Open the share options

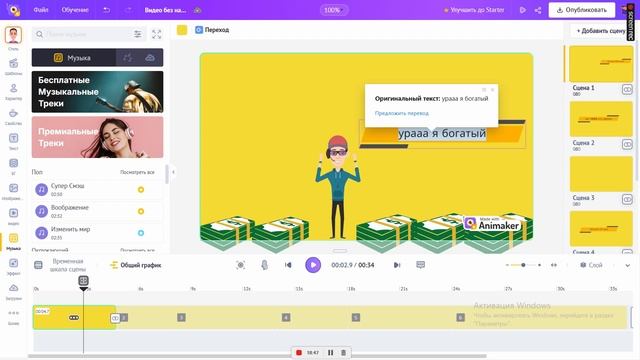pyautogui.click(x=538, y=10)
